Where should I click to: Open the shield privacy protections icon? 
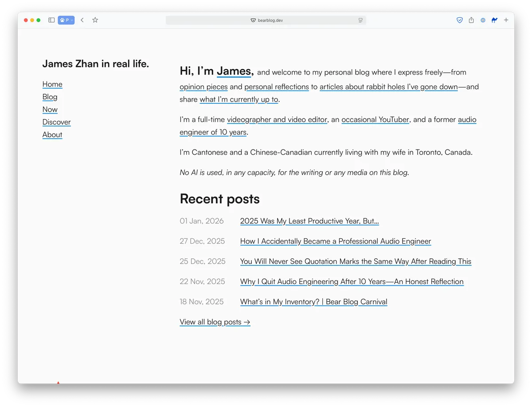point(459,20)
